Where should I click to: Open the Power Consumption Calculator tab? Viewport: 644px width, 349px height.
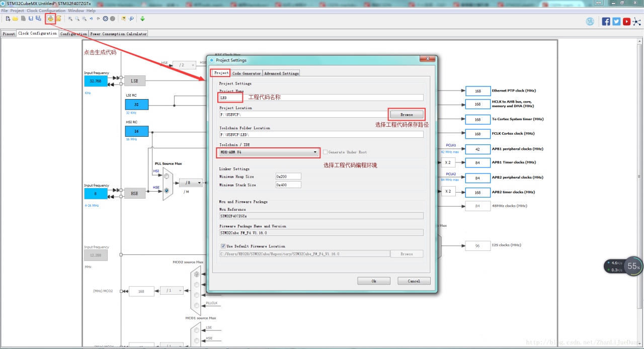[x=118, y=34]
